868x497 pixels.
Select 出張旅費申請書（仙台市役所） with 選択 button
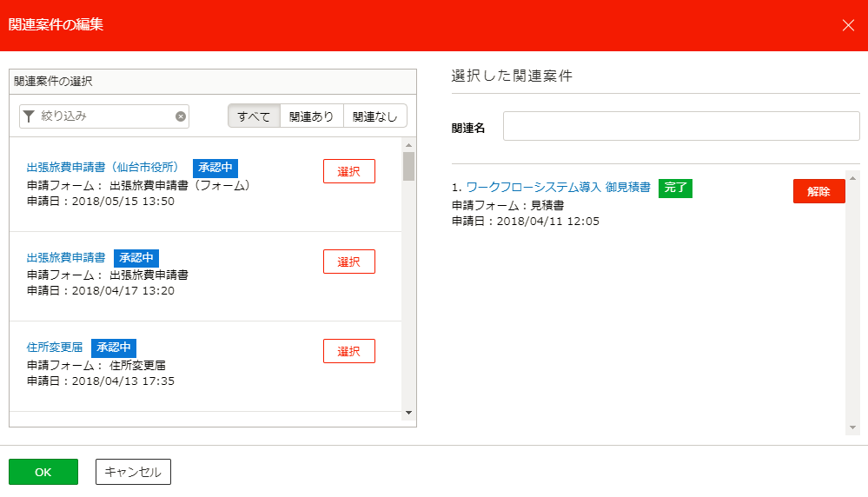click(x=348, y=171)
